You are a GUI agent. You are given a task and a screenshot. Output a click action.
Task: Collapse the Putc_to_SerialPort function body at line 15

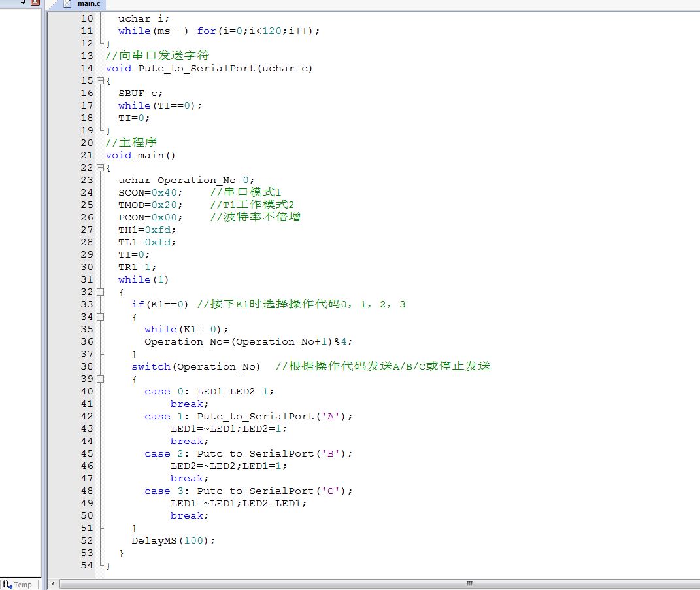click(x=100, y=81)
